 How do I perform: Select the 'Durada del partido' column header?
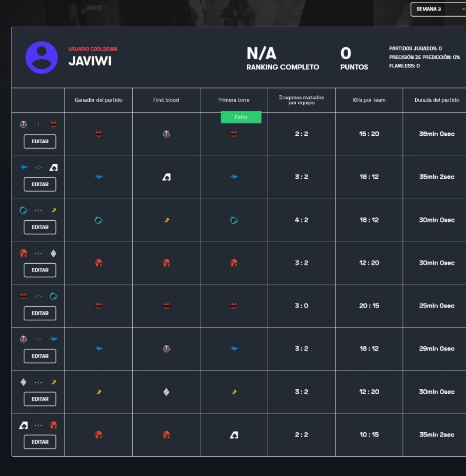[x=437, y=100]
